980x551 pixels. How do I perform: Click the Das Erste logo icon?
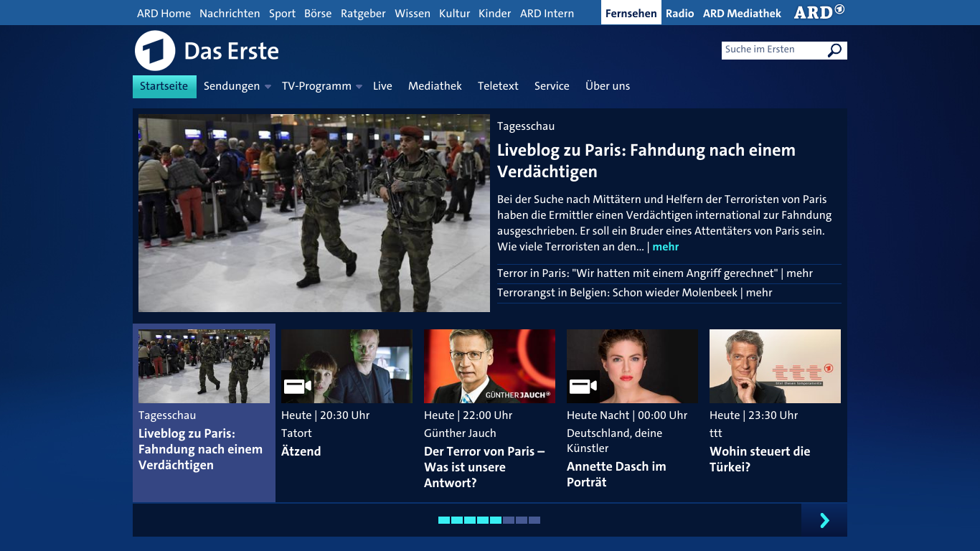(155, 51)
